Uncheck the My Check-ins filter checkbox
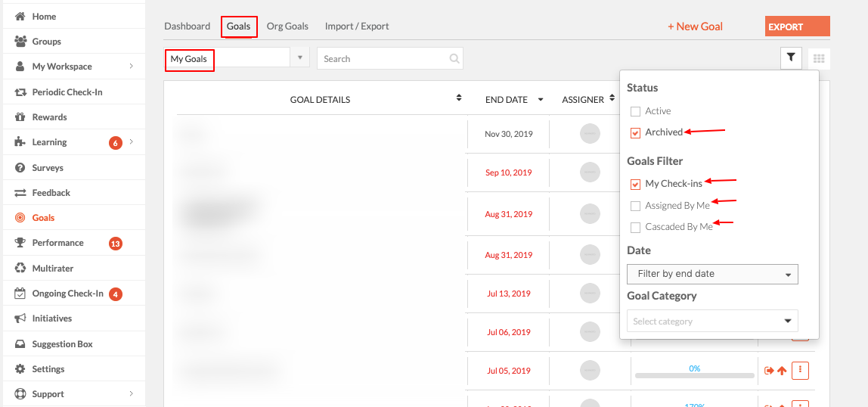This screenshot has width=868, height=407. (635, 184)
